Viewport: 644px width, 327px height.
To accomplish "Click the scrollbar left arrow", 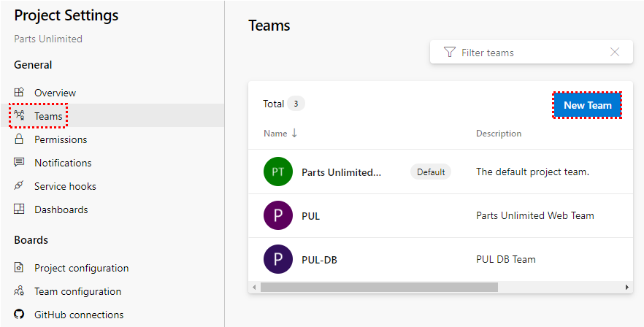I will point(254,287).
